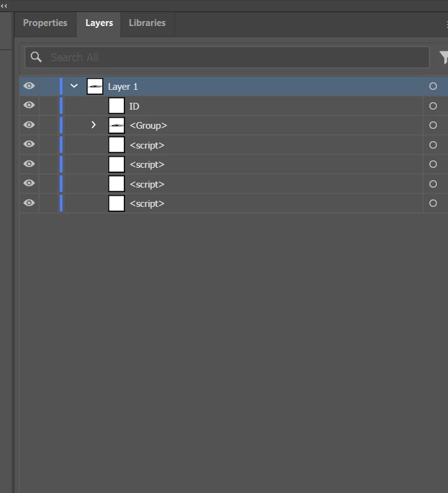This screenshot has height=493, width=448.
Task: Click the first <script> item's thumbnail
Action: (x=116, y=145)
